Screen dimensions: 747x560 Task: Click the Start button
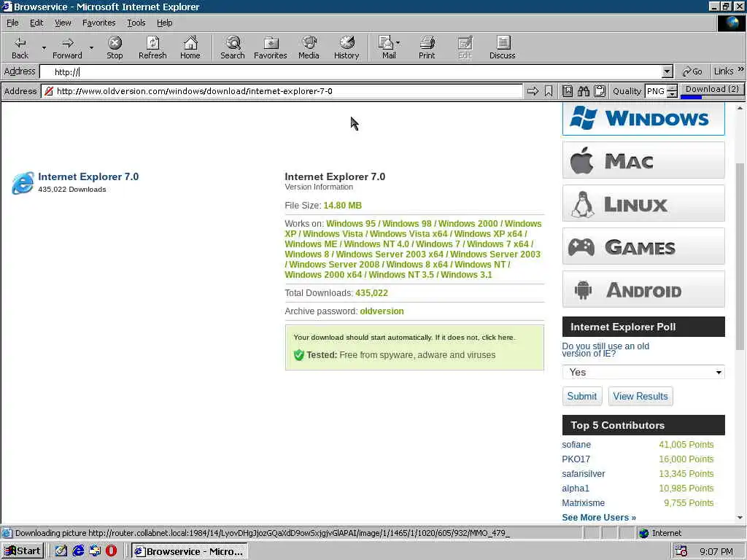click(23, 551)
